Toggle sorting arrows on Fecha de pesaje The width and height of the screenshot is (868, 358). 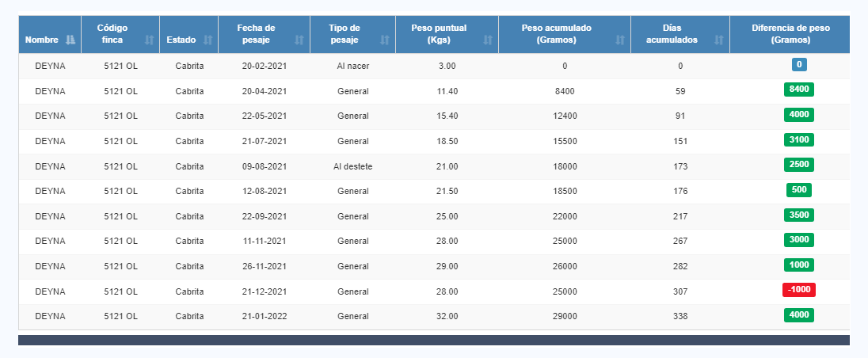[x=299, y=40]
